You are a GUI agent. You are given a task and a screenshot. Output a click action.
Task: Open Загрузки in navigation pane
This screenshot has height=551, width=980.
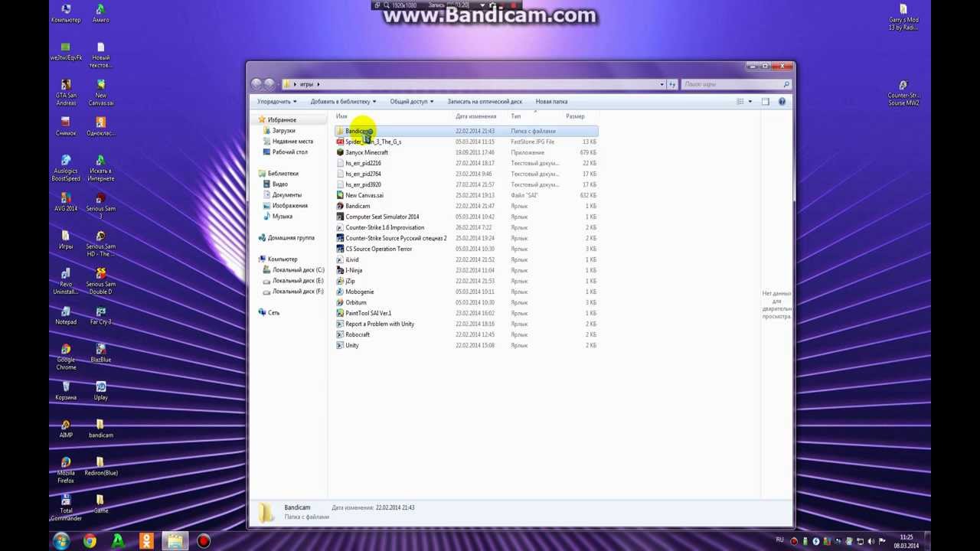pyautogui.click(x=283, y=131)
